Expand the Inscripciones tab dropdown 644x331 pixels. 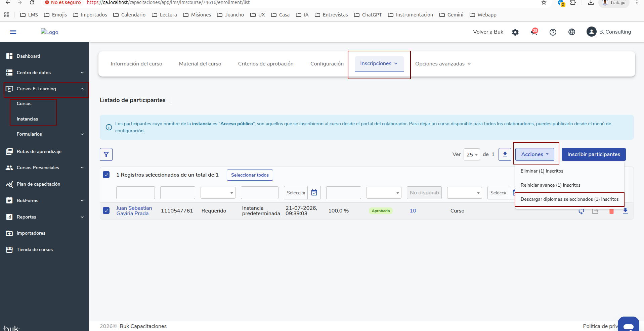tap(379, 63)
